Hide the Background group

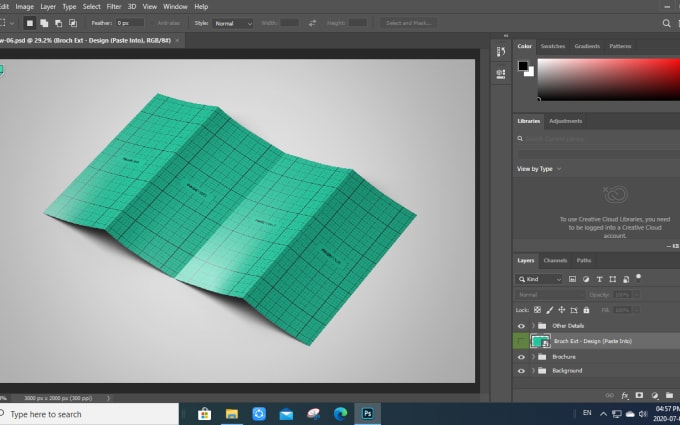pos(521,371)
